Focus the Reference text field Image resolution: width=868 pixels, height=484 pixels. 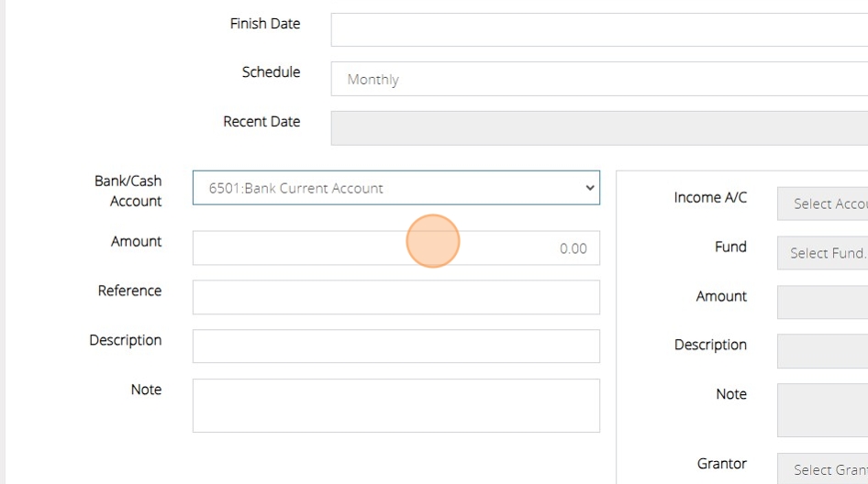click(395, 297)
